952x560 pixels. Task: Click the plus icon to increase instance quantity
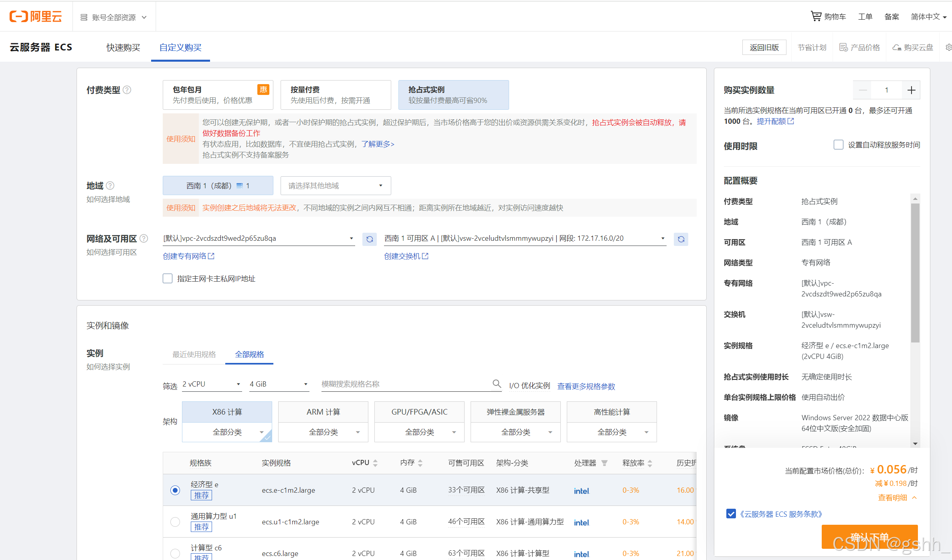click(x=911, y=90)
